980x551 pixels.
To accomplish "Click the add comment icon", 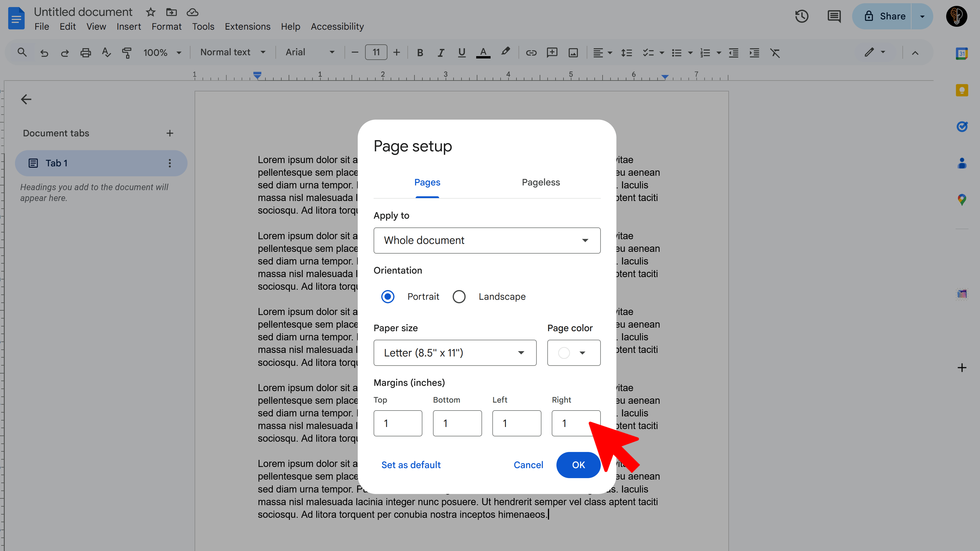I will [552, 53].
